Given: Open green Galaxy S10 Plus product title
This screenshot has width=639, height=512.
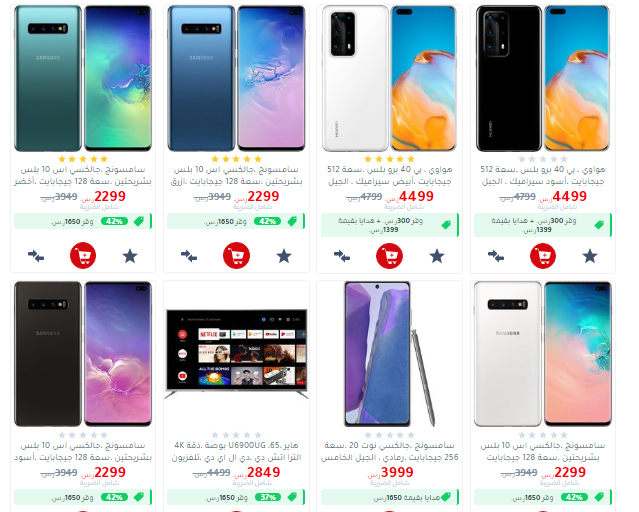Looking at the screenshot, I should [83, 175].
